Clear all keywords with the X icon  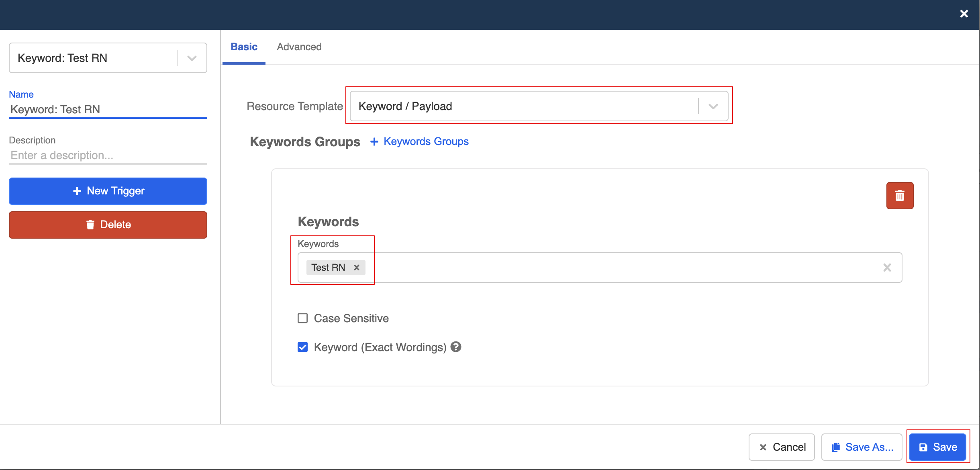[x=887, y=268]
